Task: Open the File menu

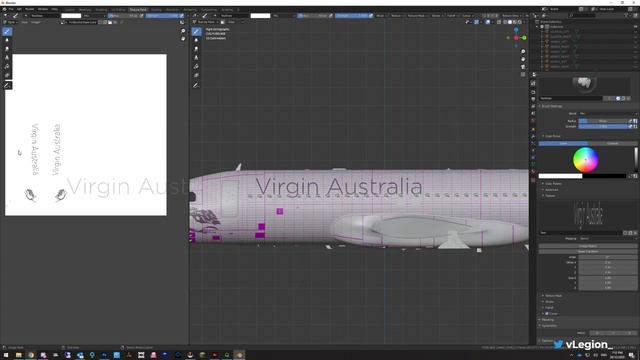Action: coord(11,9)
